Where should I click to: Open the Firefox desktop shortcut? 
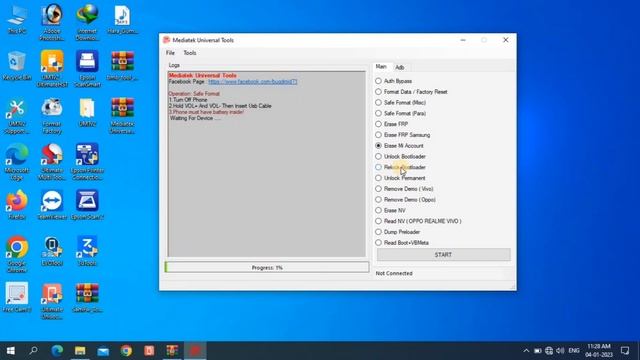[x=17, y=205]
